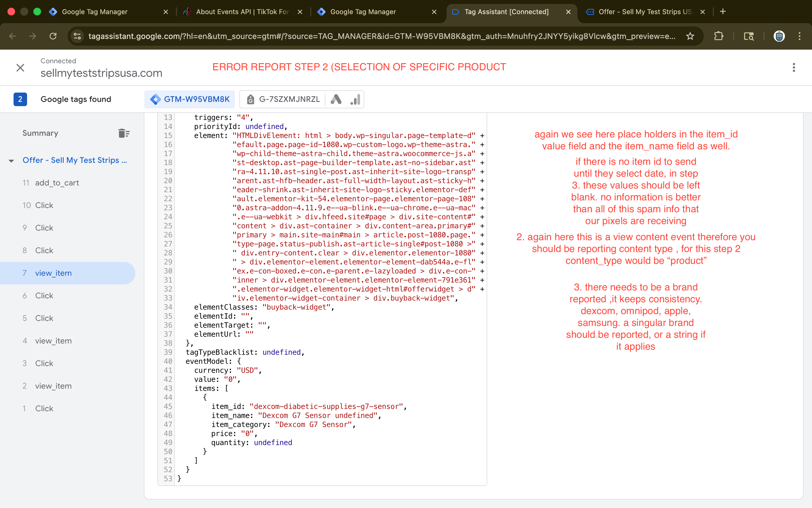Click item_id value dexcom-diabetic-supplies-g7-sensor
The height and width of the screenshot is (508, 812).
point(326,406)
